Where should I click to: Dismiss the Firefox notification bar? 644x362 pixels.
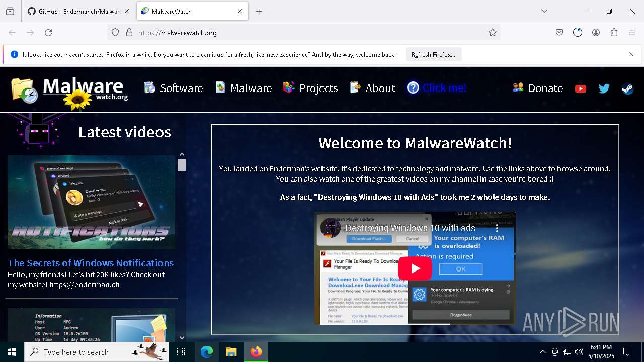pyautogui.click(x=631, y=54)
